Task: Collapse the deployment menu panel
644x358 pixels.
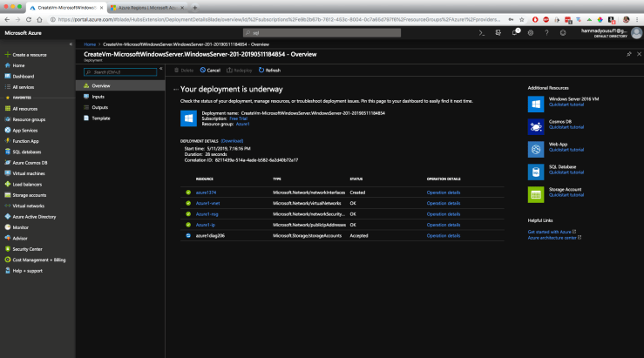Action: click(161, 69)
